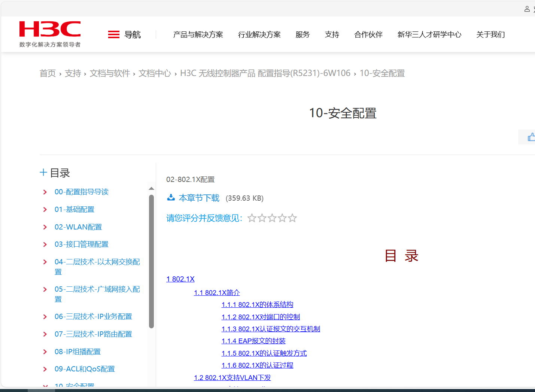This screenshot has width=535, height=392.
Task: Click the 本章节下载 download icon
Action: (x=171, y=197)
